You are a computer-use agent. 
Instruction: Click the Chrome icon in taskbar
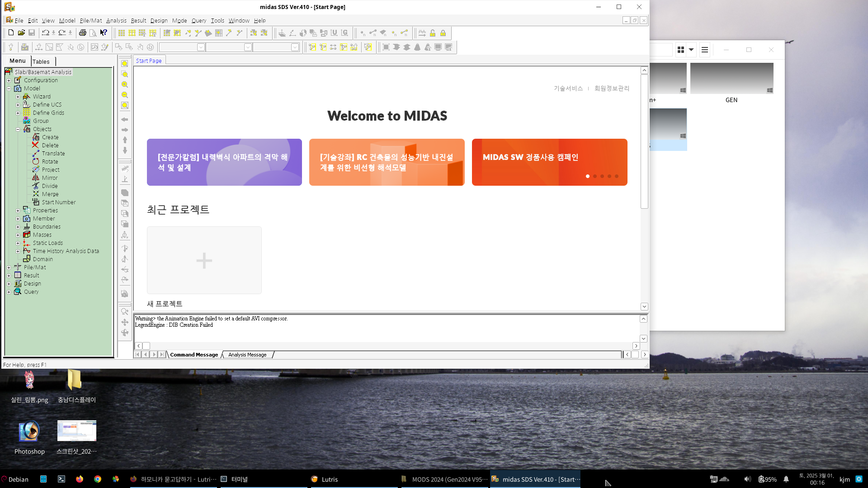click(x=98, y=479)
